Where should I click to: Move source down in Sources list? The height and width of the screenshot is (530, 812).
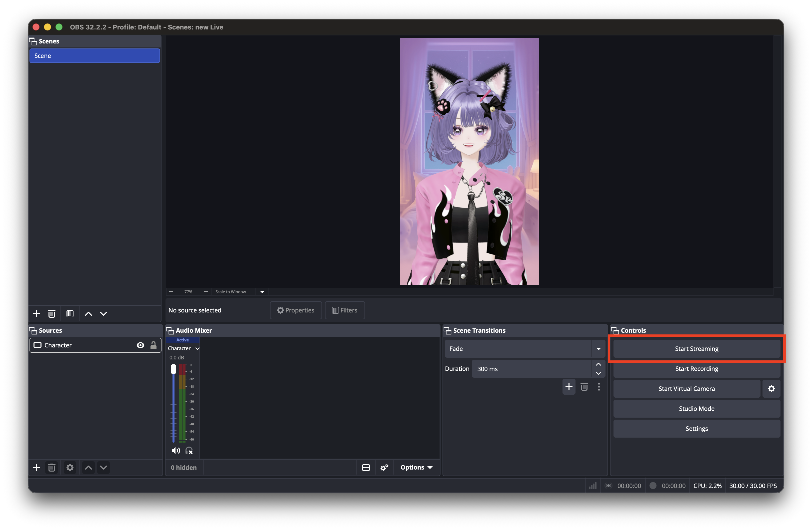(103, 467)
